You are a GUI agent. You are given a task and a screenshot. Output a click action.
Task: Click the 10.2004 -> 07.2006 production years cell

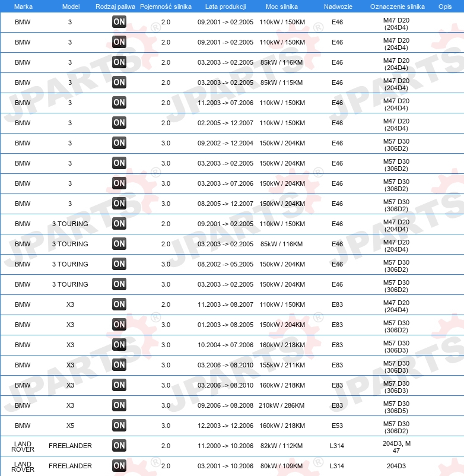(225, 345)
